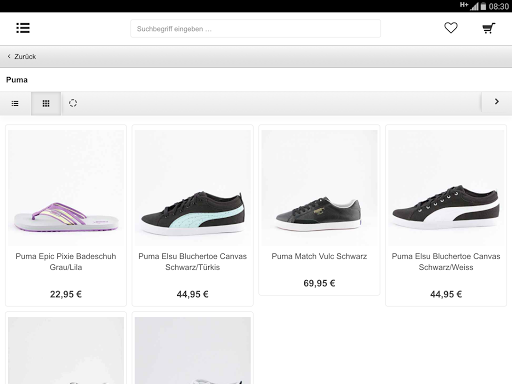Tap the back chevron before Zurück

click(x=9, y=56)
